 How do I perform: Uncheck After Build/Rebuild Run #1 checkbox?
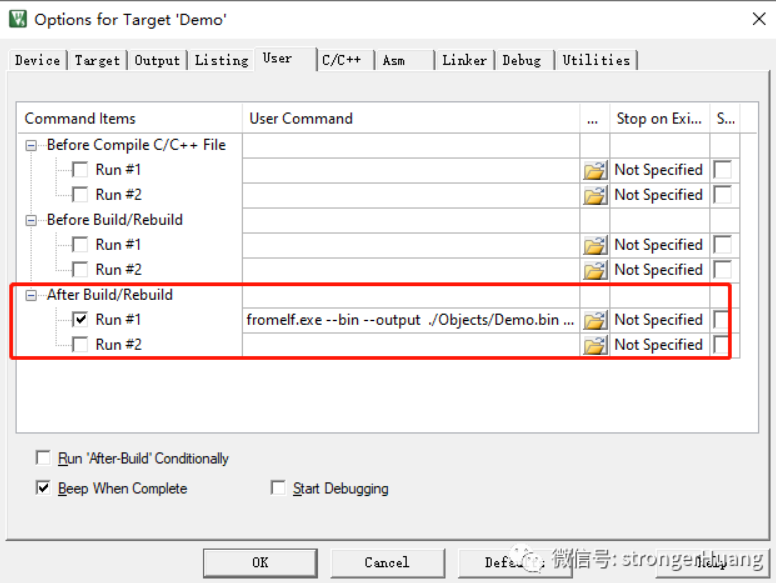click(x=80, y=319)
